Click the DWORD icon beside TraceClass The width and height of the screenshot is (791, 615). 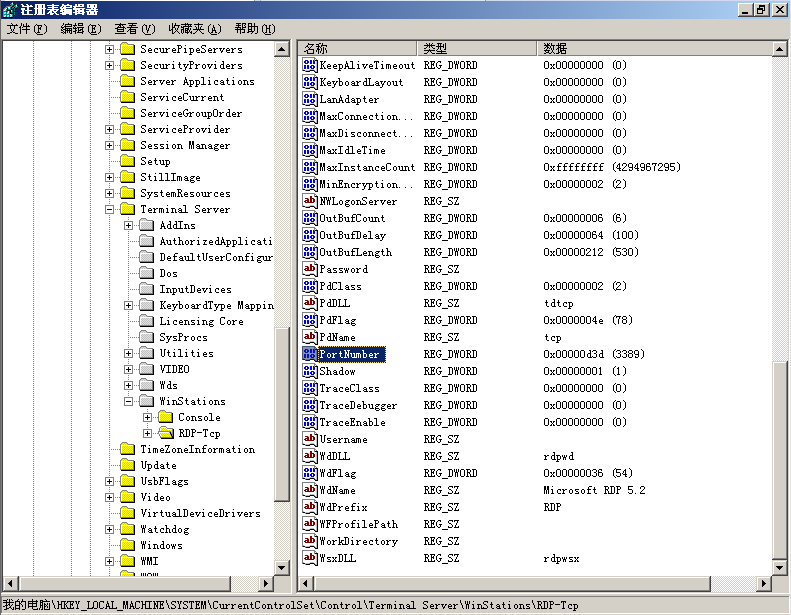coord(309,388)
